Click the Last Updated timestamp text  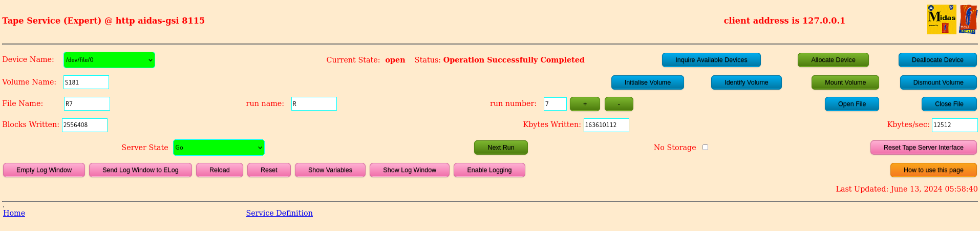[907, 189]
